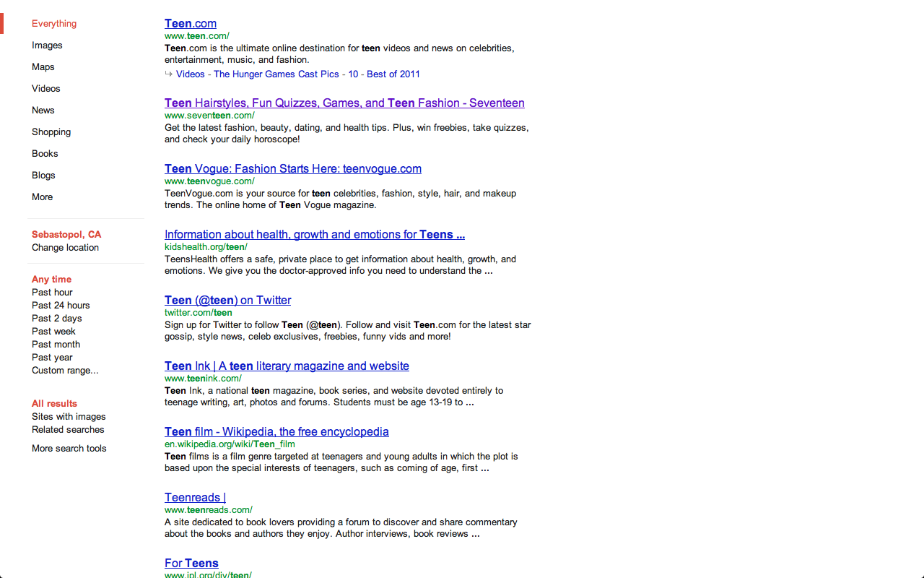Show Sites with images

click(x=69, y=417)
